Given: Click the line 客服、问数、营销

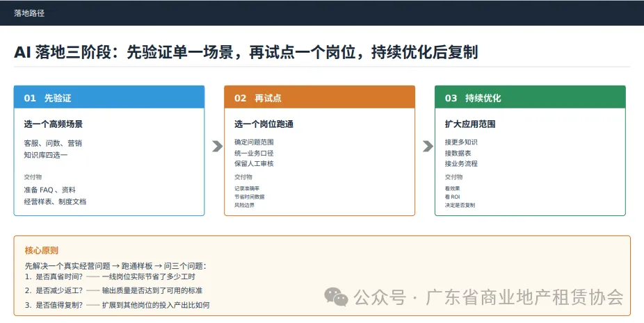Looking at the screenshot, I should [53, 143].
